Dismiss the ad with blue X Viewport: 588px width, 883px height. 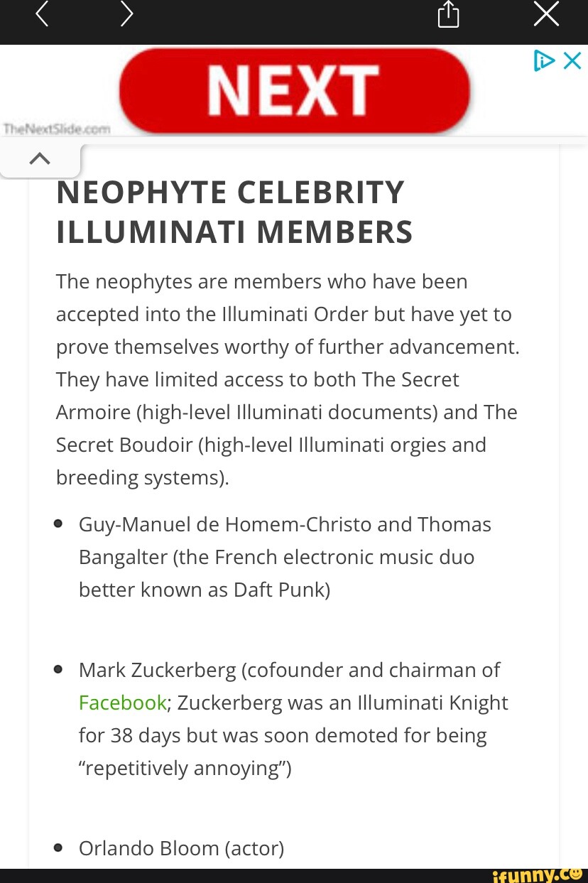572,61
